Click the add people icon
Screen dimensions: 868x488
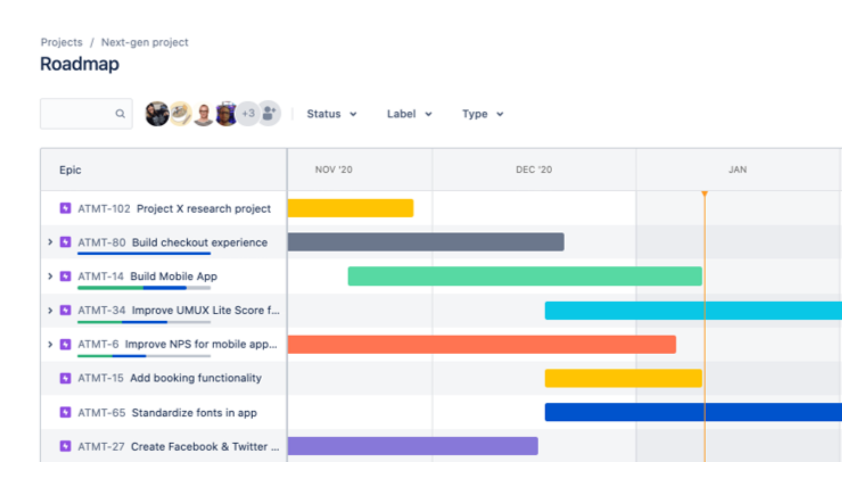click(x=269, y=113)
